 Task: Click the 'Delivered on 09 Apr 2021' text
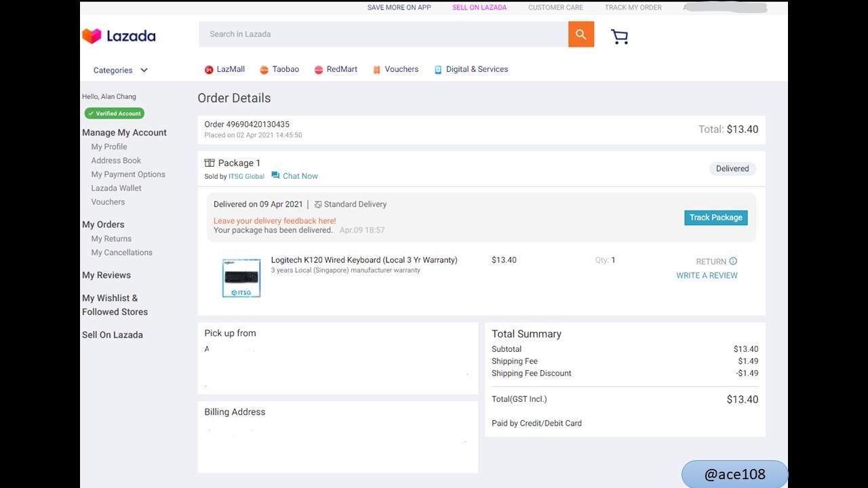coord(258,204)
